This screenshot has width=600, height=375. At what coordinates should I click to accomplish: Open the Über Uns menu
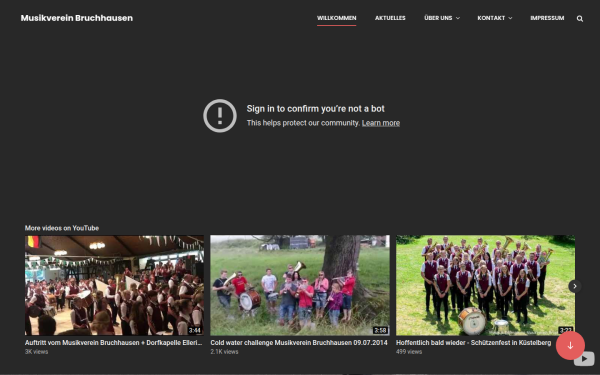[x=438, y=18]
